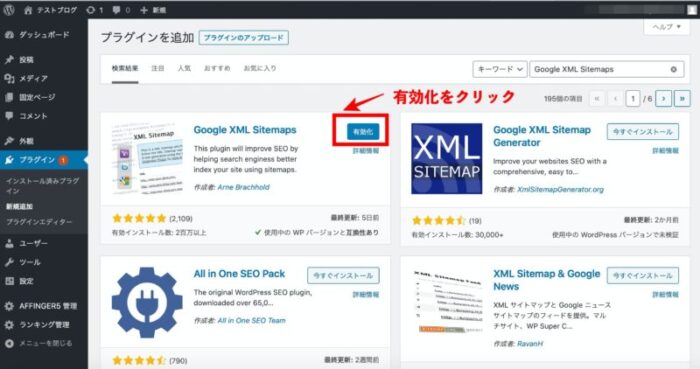
Task: Open the AFFINGER5 管理 menu
Action: [x=44, y=306]
